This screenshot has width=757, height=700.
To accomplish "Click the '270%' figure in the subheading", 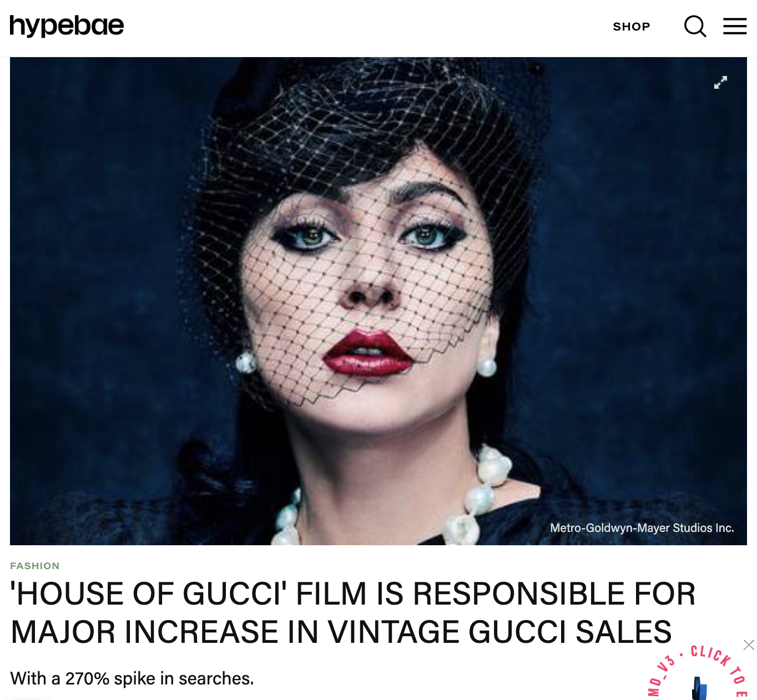I will point(87,678).
